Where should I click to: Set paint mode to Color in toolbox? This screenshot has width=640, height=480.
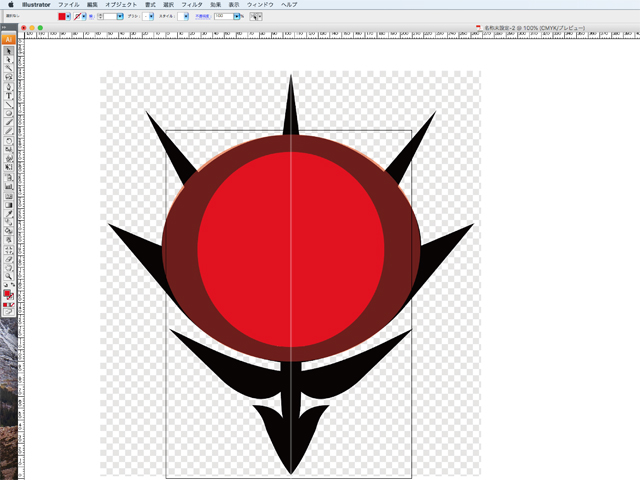pyautogui.click(x=5, y=304)
